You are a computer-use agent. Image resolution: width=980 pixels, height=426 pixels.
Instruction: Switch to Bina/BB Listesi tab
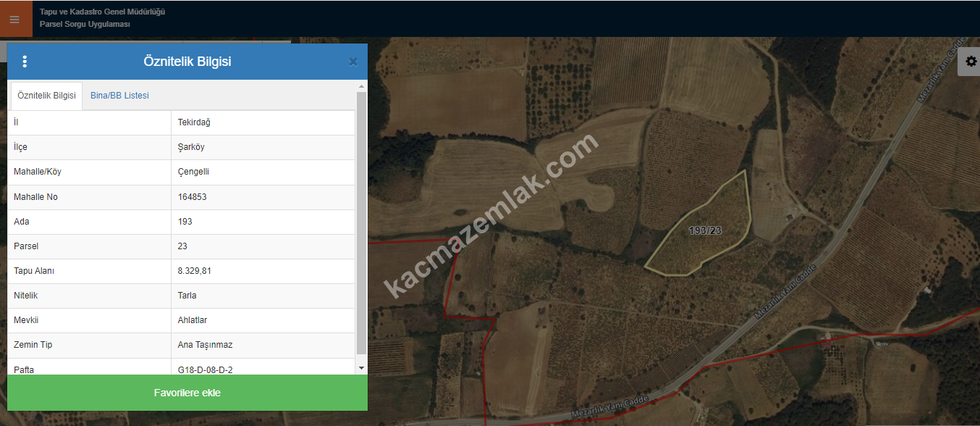119,96
